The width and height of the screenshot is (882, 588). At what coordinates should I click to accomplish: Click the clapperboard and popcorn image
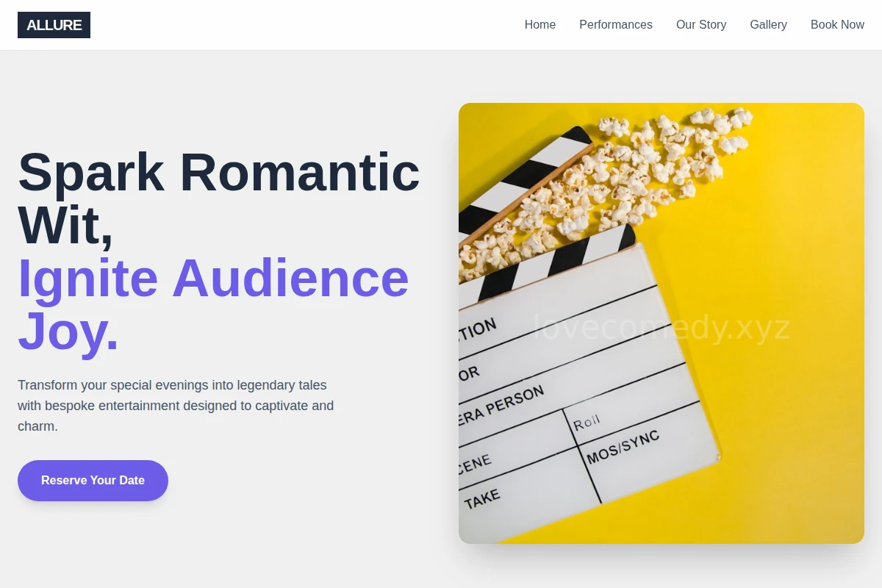[661, 323]
